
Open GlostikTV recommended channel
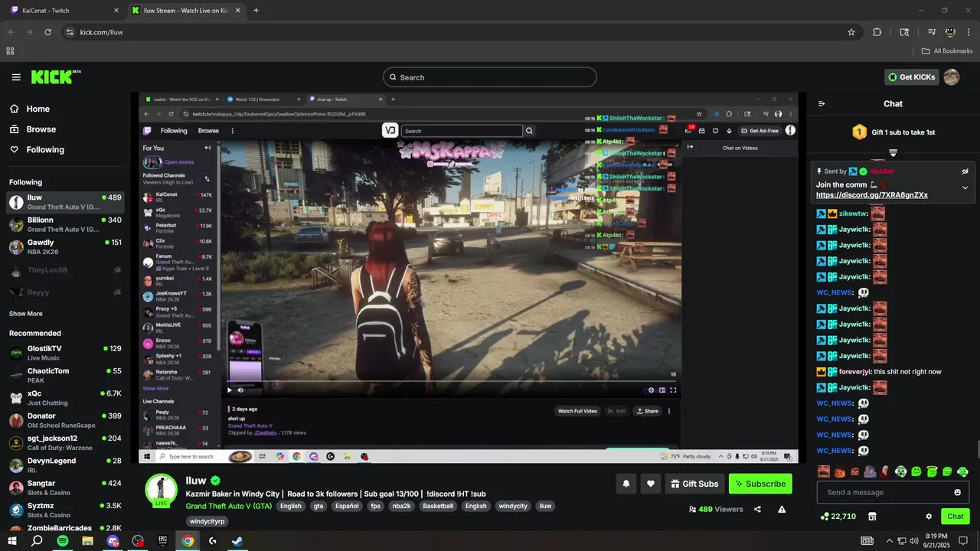point(65,353)
